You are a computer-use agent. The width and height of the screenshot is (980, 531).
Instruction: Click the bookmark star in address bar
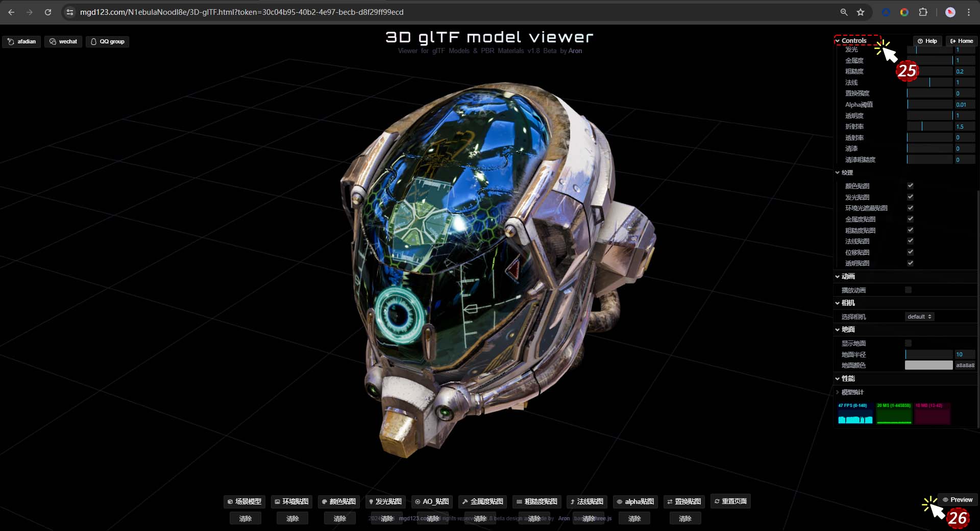click(x=861, y=12)
